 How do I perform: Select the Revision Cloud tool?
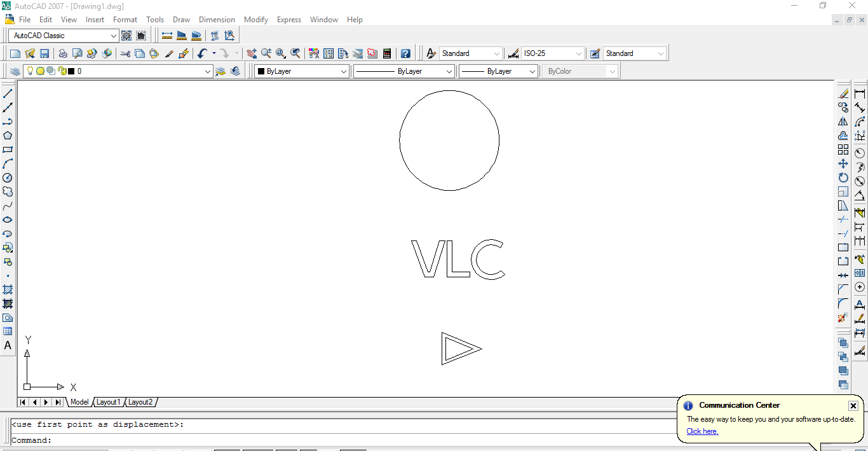point(8,191)
